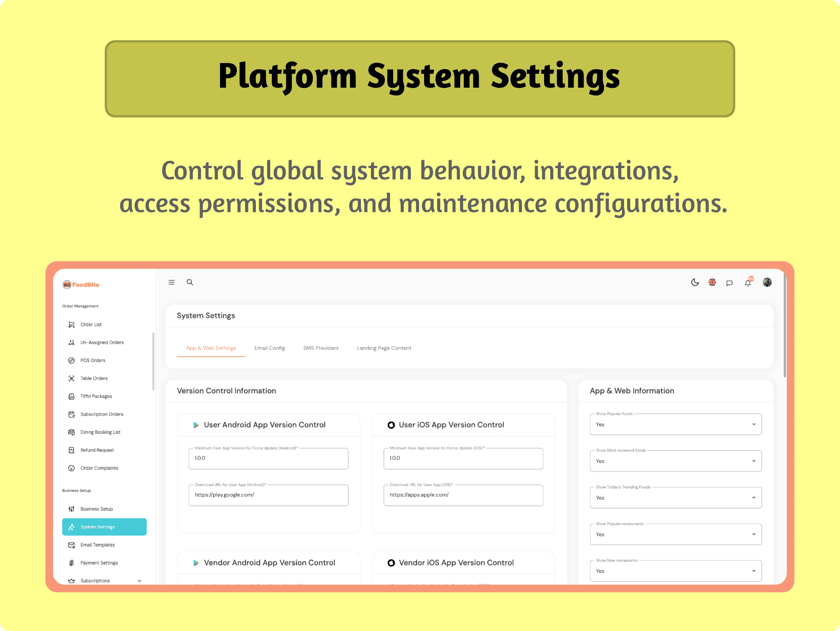This screenshot has height=631, width=840.
Task: Switch to the Email Config tab
Action: (x=270, y=348)
